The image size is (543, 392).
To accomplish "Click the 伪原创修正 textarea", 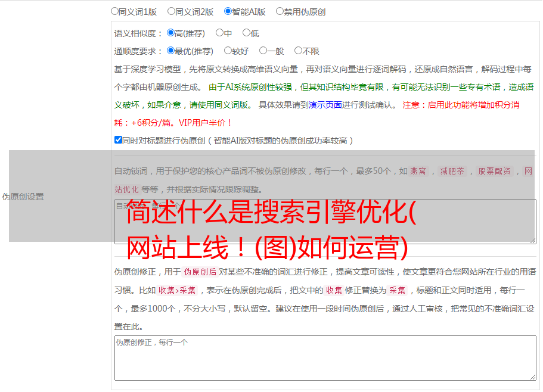I will 325,358.
